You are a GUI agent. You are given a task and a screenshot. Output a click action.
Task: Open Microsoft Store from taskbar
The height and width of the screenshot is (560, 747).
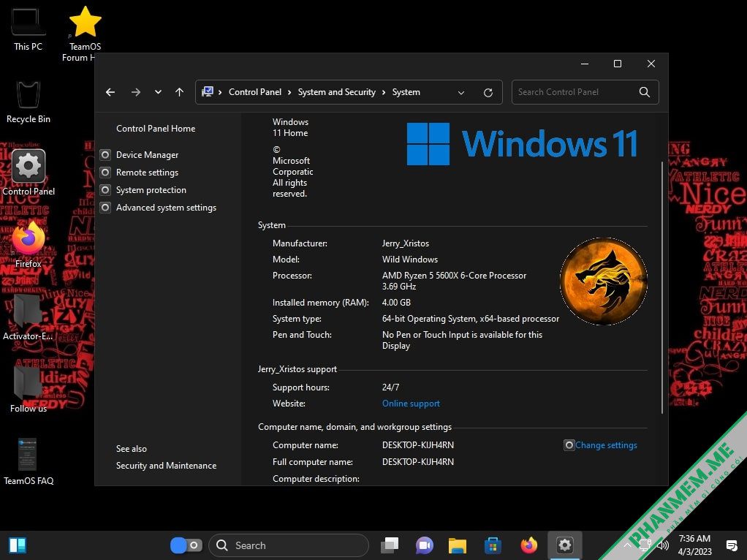click(x=493, y=545)
